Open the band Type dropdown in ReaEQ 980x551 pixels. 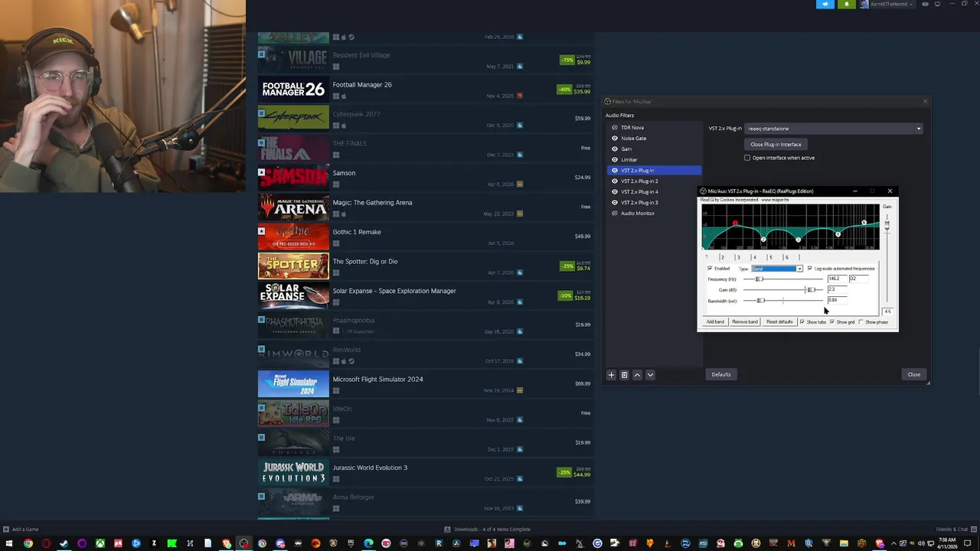tap(777, 269)
